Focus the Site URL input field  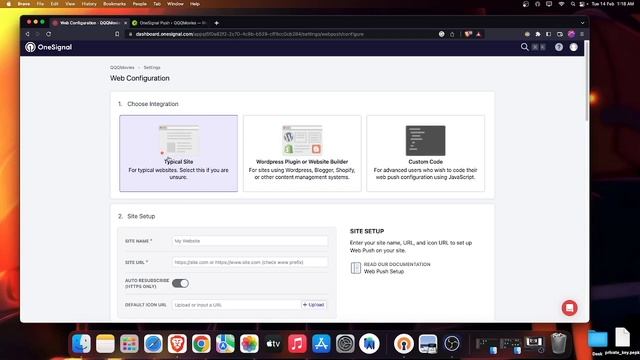250,262
